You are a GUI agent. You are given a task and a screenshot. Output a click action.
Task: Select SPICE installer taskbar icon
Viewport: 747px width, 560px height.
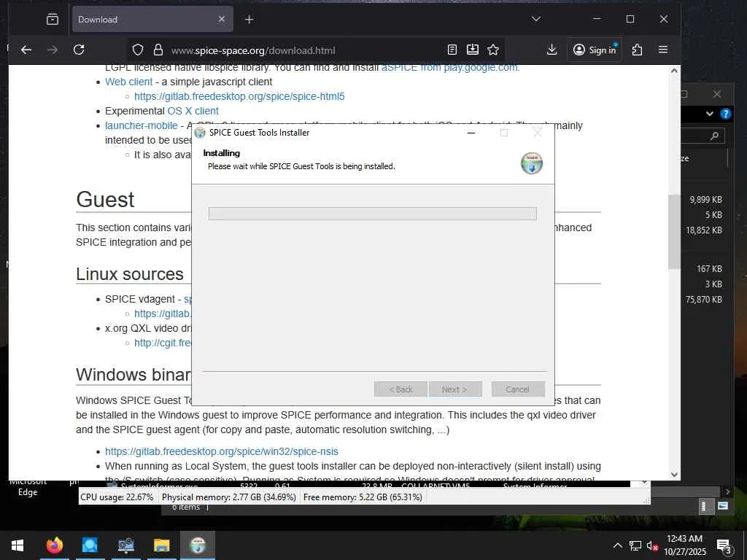point(198,545)
